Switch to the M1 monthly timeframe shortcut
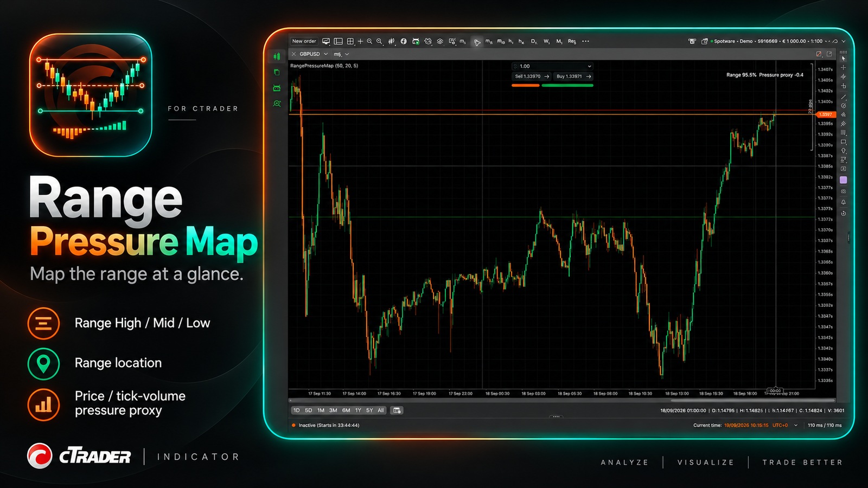Screen dimensions: 868x488 [559, 41]
